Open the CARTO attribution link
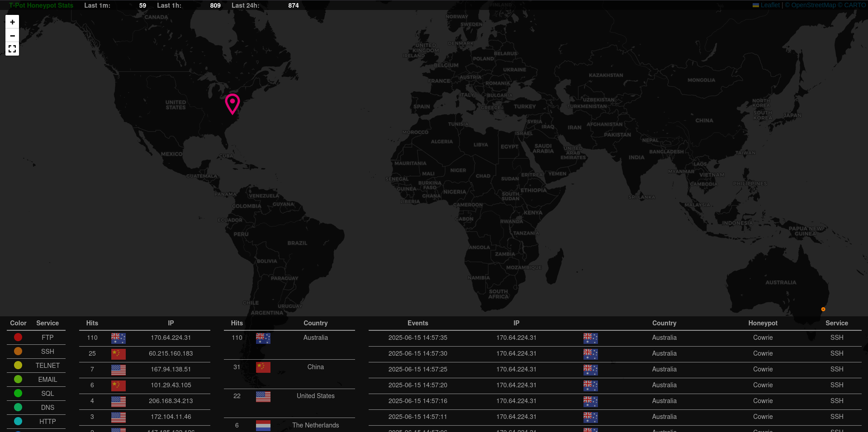Image resolution: width=868 pixels, height=432 pixels. click(854, 5)
